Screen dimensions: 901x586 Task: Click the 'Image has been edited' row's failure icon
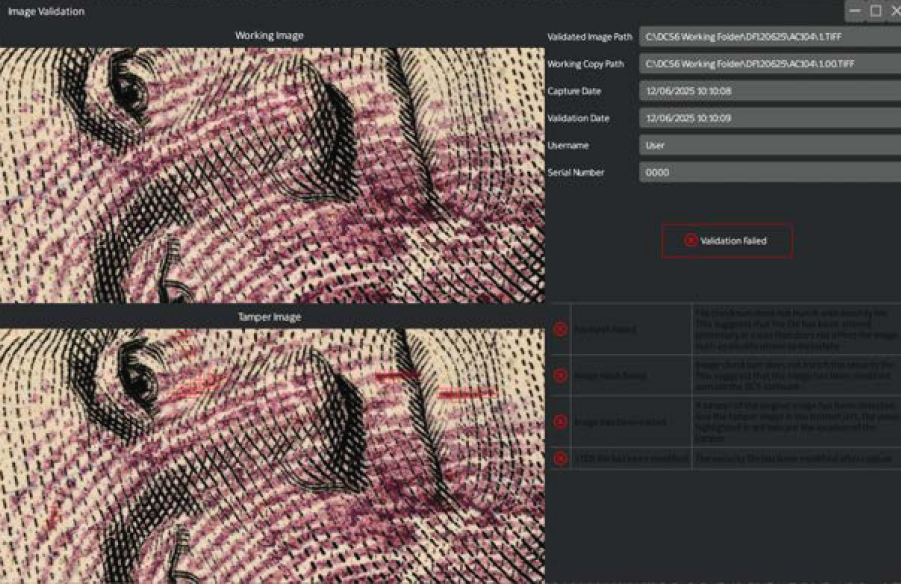tap(560, 422)
